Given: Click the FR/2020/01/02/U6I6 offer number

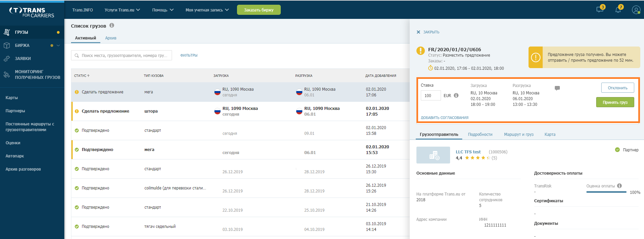Looking at the screenshot, I should tap(454, 50).
